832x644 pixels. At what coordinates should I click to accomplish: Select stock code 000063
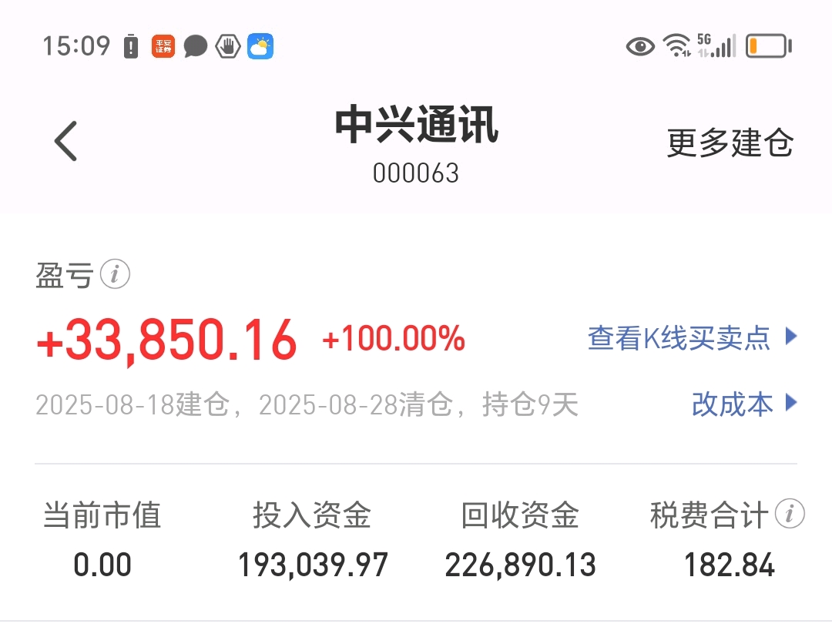click(x=416, y=173)
